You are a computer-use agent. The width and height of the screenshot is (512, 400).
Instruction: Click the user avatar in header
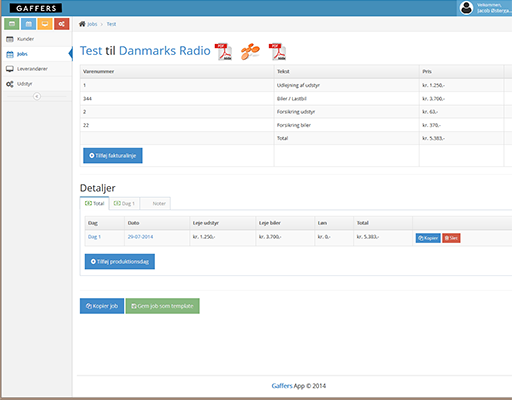pos(466,8)
